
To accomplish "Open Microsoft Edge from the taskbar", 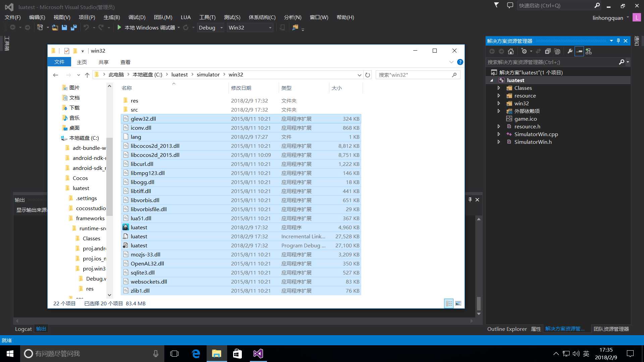I will 196,354.
